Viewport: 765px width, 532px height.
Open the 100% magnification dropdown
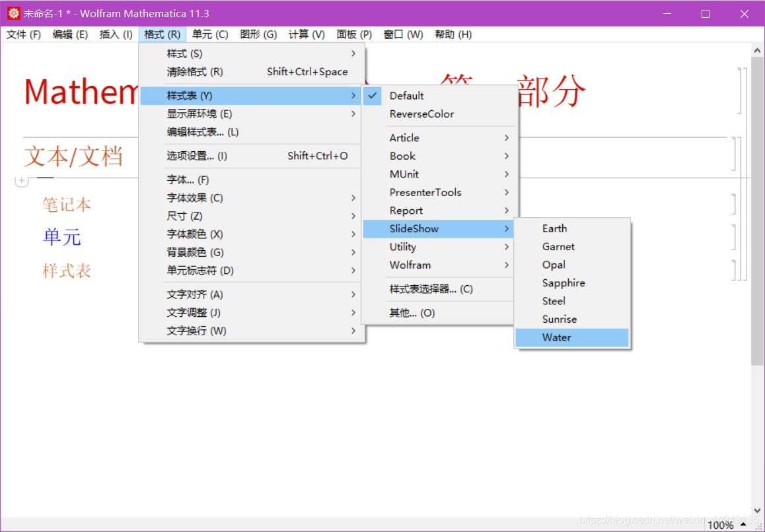(727, 525)
